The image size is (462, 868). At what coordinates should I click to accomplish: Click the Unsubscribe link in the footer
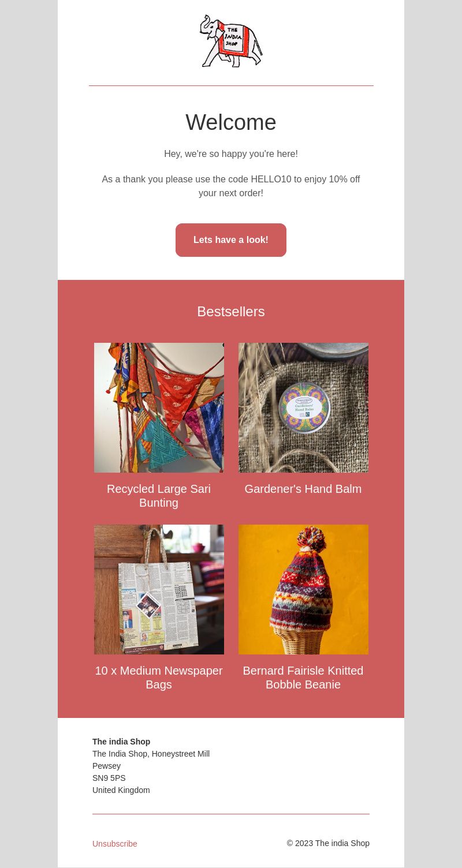click(115, 844)
